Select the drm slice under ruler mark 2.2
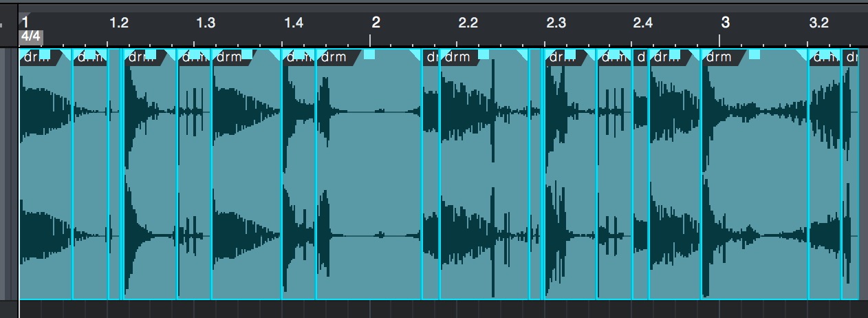 [484, 174]
